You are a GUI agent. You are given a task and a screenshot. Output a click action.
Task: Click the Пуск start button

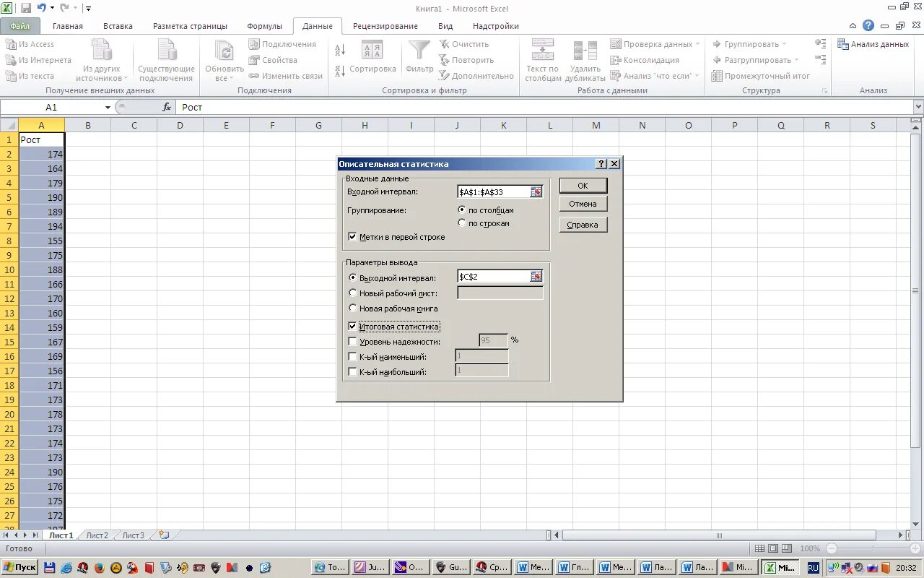pyautogui.click(x=19, y=568)
